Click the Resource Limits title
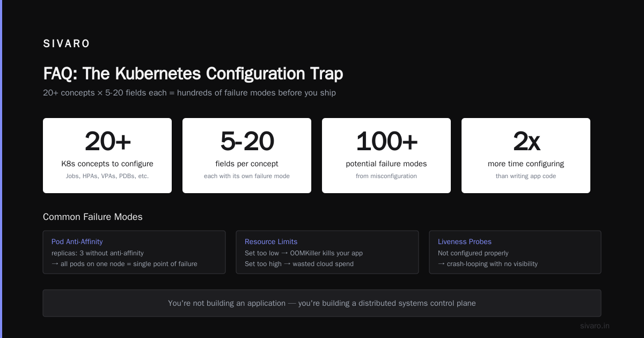The width and height of the screenshot is (644, 338). coord(271,242)
